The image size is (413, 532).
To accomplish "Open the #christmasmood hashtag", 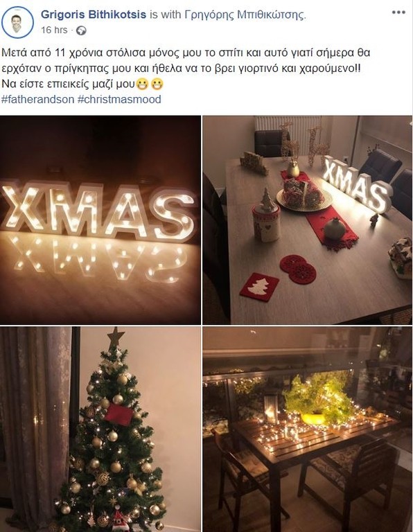I will (x=119, y=100).
